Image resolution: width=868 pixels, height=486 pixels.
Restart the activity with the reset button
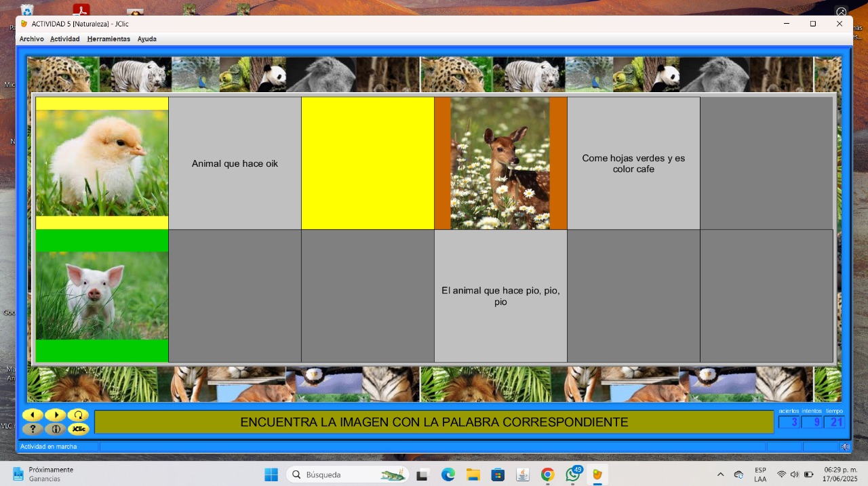click(x=79, y=415)
